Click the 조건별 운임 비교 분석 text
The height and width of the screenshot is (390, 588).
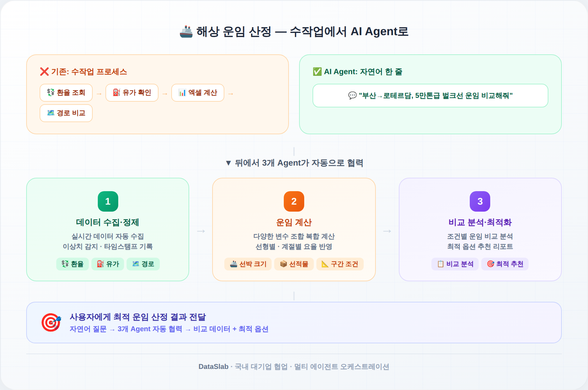click(x=480, y=236)
